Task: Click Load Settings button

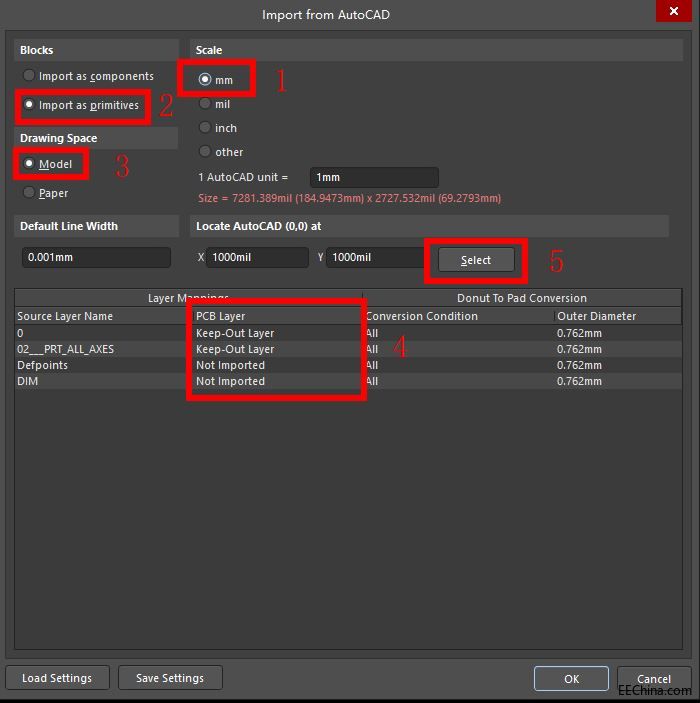Action: [57, 678]
